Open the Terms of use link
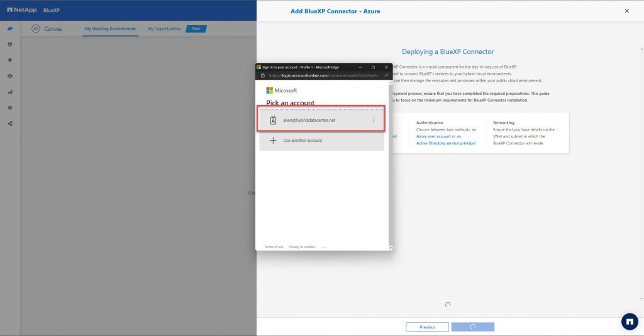 pos(274,247)
